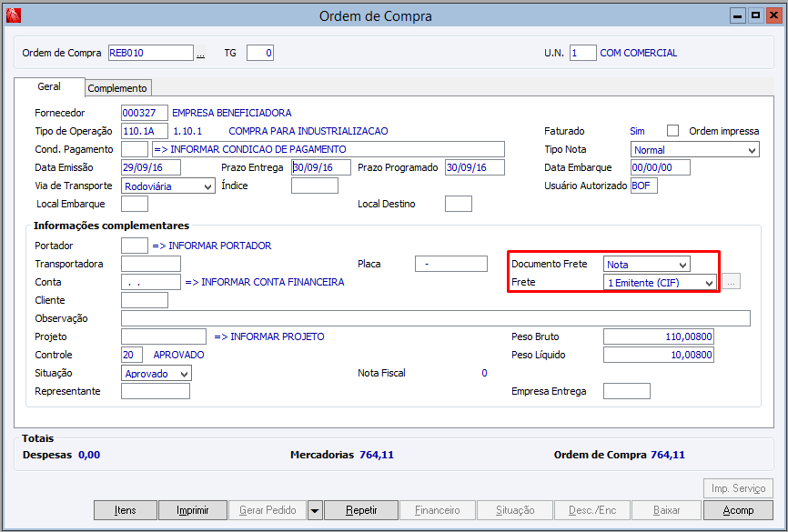Open the arrow menu beside Gerar Pedido
The height and width of the screenshot is (532, 788).
(x=315, y=510)
